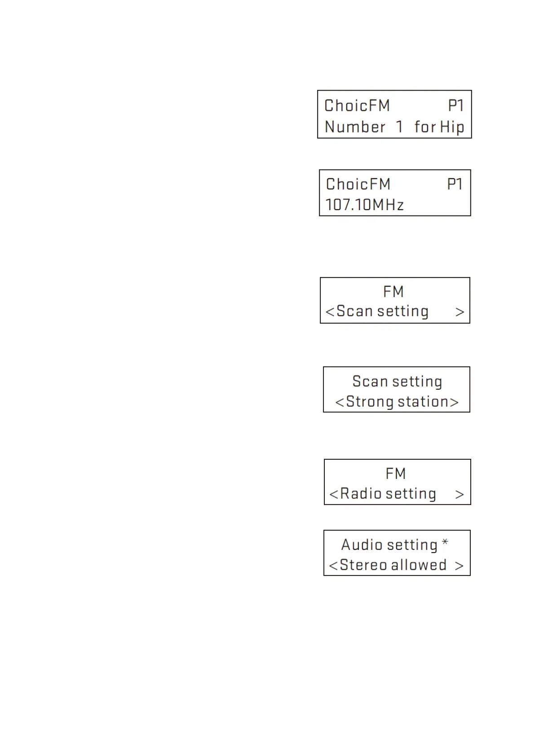
Task: Click the FM heading above "Radio setting"
Action: pyautogui.click(x=396, y=473)
